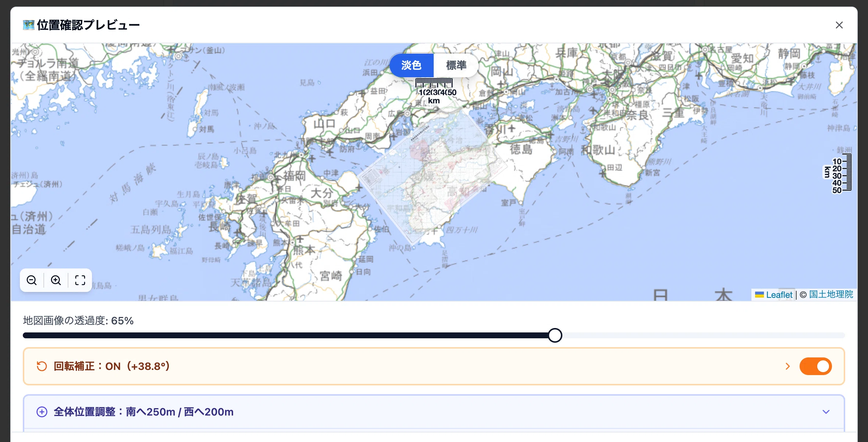
Task: Click the circled plus icon beside 全体位置調整
Action: [42, 412]
